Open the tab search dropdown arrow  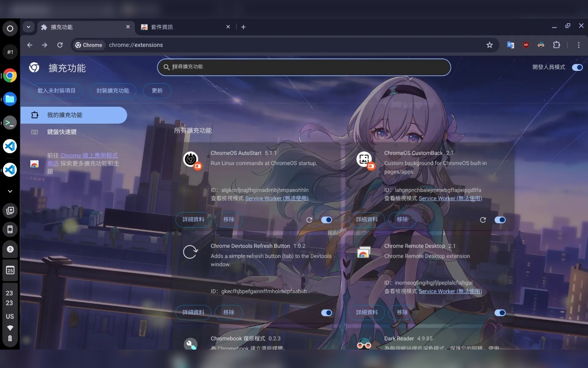click(x=28, y=27)
